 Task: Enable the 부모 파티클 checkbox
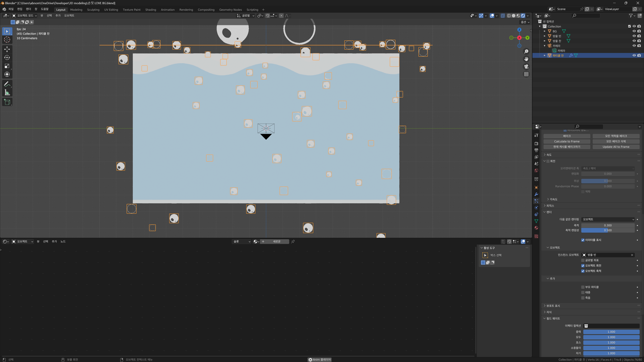pyautogui.click(x=583, y=287)
